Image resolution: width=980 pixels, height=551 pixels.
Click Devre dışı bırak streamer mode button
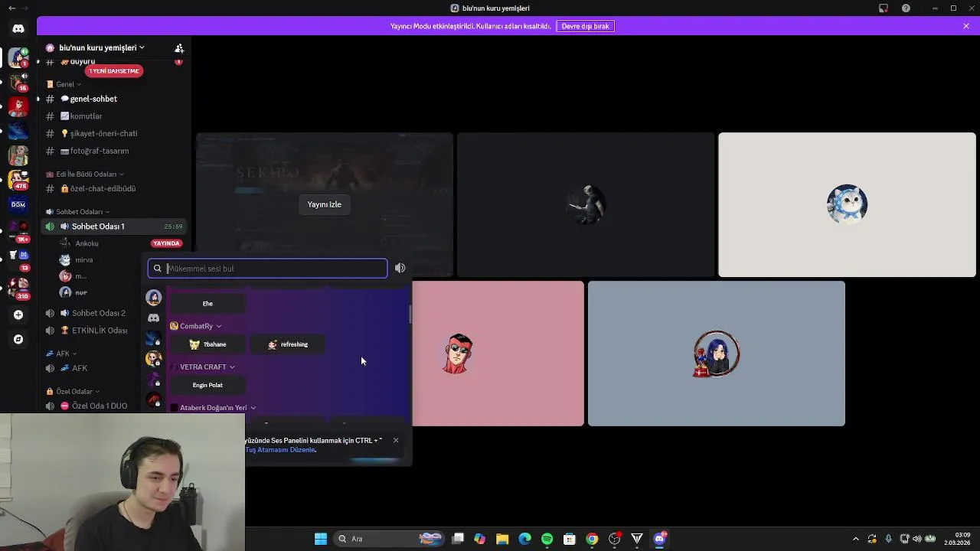point(585,26)
